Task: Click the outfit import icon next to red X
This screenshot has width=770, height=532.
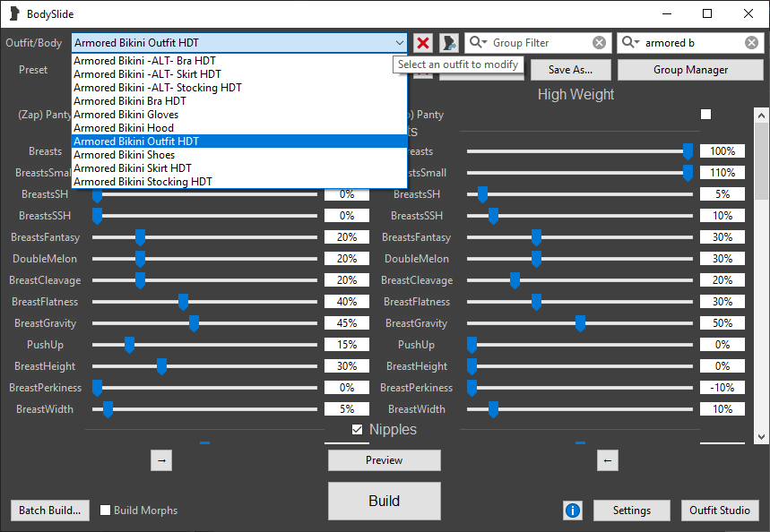Action: click(x=448, y=43)
